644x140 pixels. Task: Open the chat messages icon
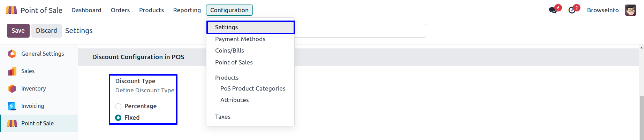[553, 10]
